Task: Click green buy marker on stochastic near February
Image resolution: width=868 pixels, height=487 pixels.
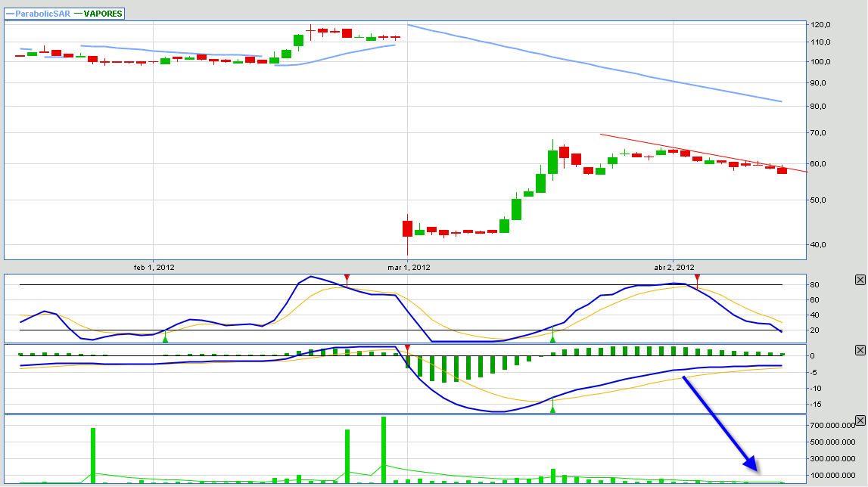Action: point(165,336)
